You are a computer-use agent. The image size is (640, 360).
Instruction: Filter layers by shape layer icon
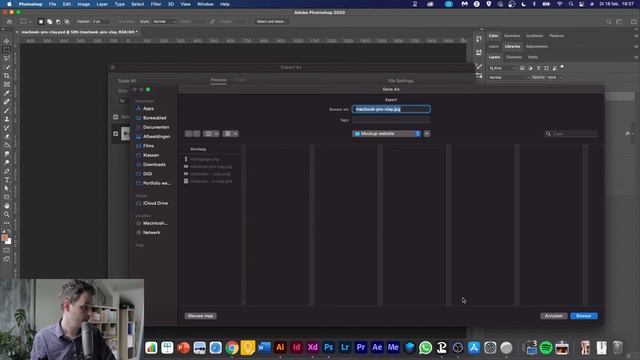(x=547, y=68)
